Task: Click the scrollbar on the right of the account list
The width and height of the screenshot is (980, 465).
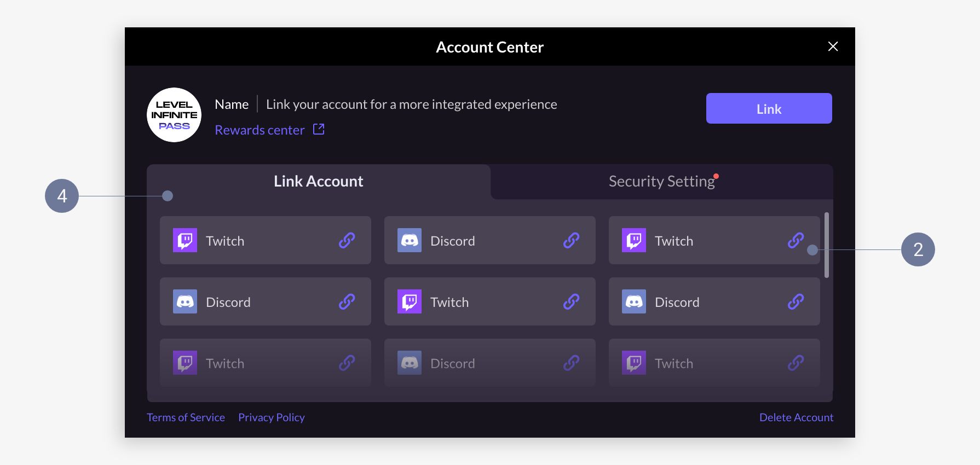Action: pyautogui.click(x=826, y=243)
